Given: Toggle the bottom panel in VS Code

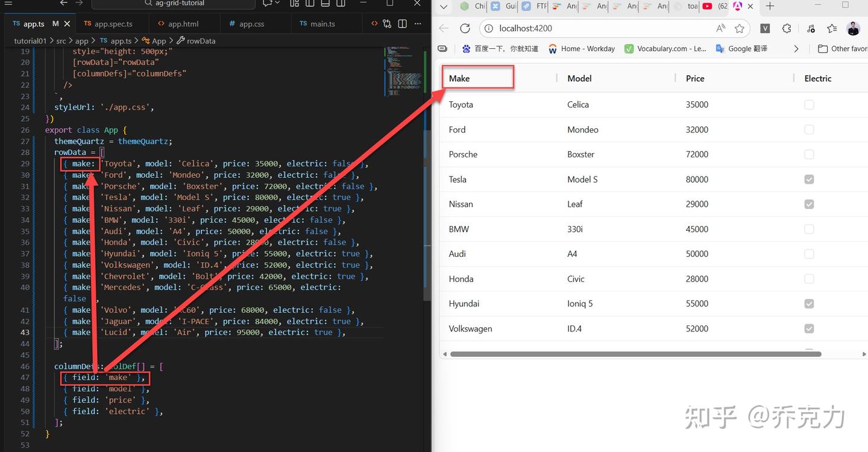Looking at the screenshot, I should [x=325, y=3].
